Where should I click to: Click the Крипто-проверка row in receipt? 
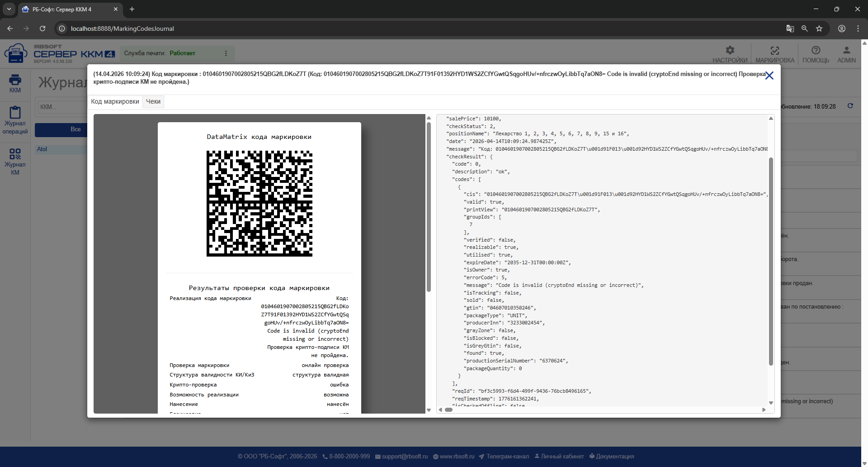(x=259, y=385)
